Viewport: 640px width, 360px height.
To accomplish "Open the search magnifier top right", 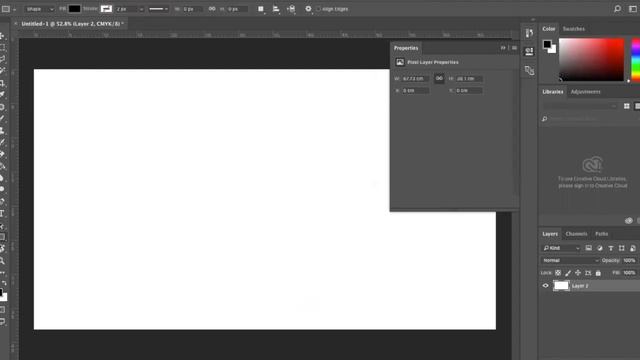I will click(x=617, y=9).
